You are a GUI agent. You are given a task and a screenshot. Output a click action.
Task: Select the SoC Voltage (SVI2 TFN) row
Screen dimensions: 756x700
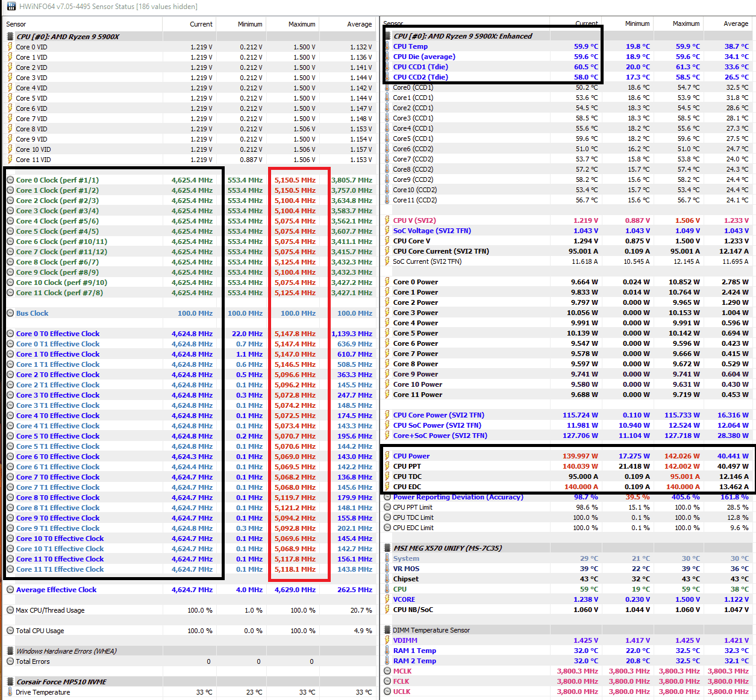(568, 231)
